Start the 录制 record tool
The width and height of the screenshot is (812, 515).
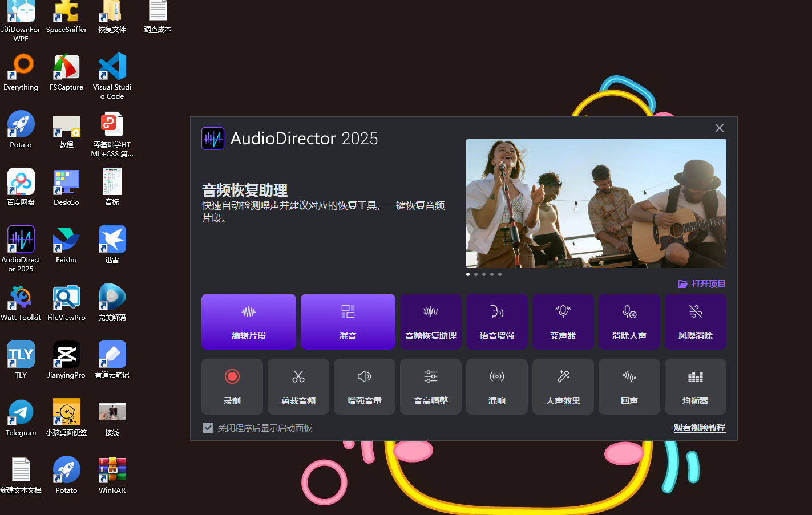point(232,387)
